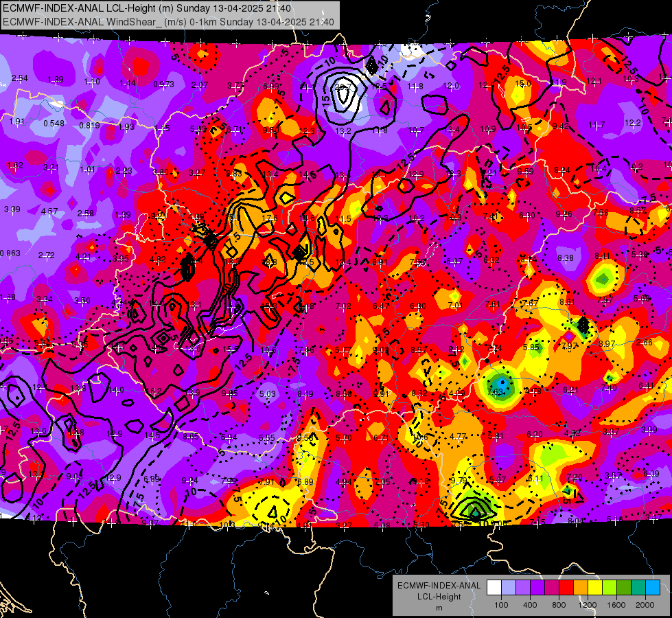The image size is (672, 618).
Task: Click the grid value 4.57
Action: 49,211
